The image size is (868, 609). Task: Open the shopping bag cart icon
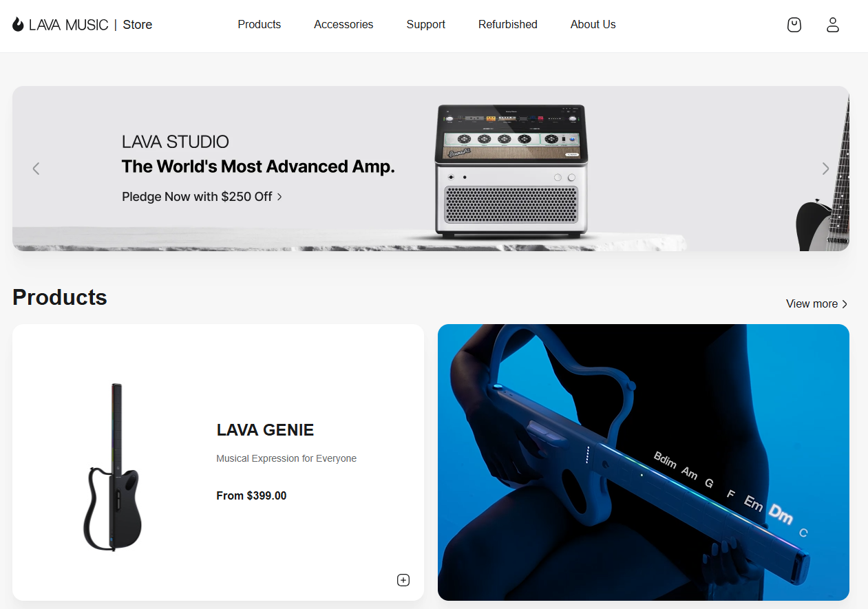pyautogui.click(x=794, y=25)
